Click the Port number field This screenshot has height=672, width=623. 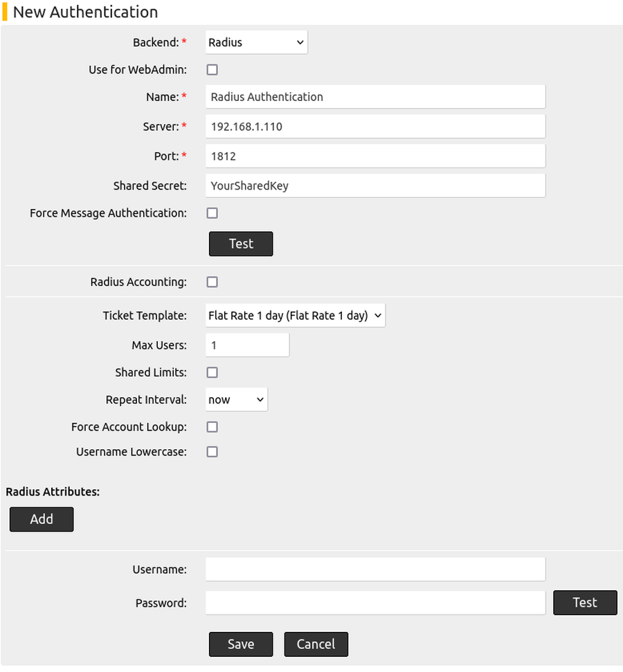click(x=374, y=156)
